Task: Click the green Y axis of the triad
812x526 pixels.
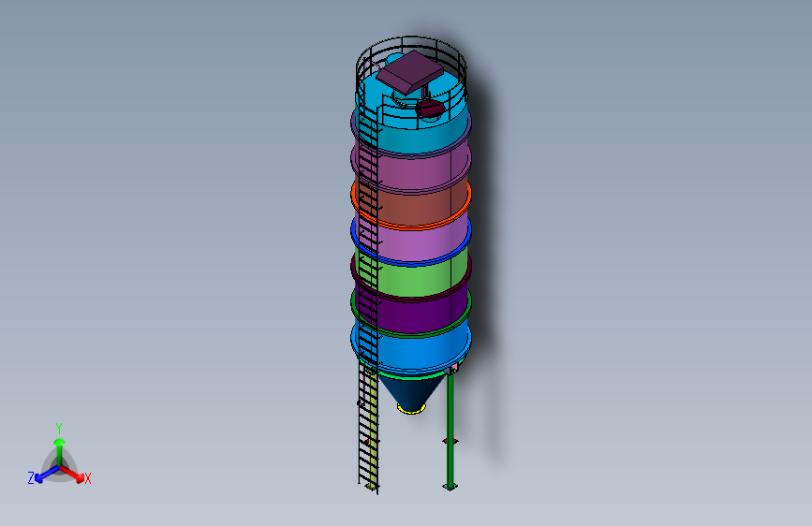Action: tap(60, 452)
